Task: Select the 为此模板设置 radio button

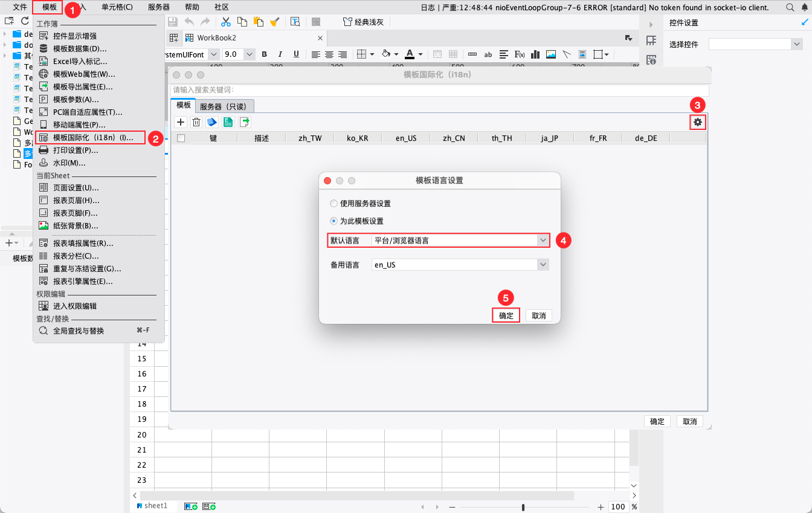Action: click(333, 221)
